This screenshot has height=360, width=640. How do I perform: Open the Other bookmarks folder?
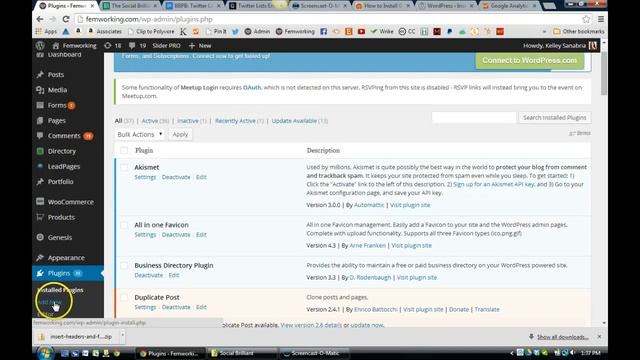click(579, 31)
